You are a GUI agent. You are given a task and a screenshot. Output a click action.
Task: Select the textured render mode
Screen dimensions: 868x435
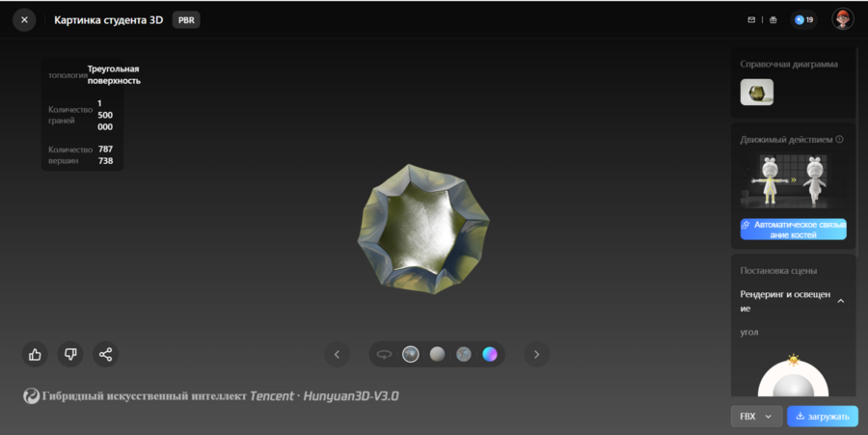tap(410, 354)
